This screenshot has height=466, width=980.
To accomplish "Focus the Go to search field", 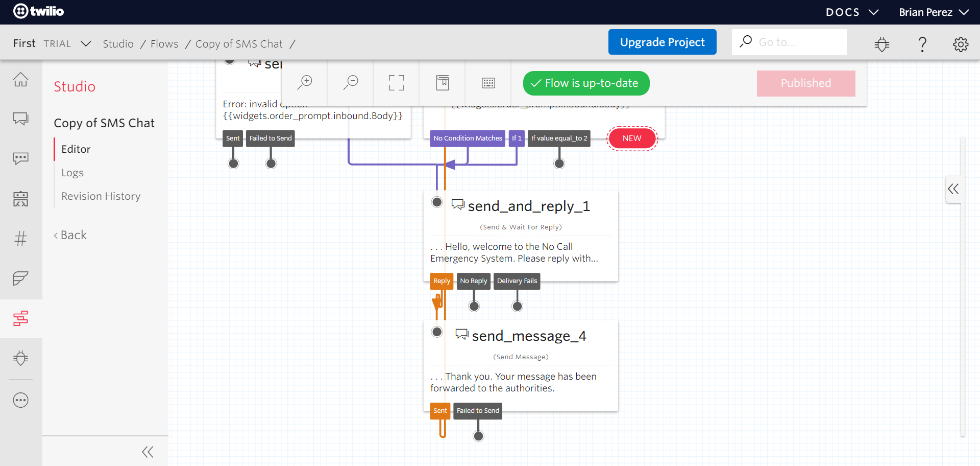I will pyautogui.click(x=789, y=42).
